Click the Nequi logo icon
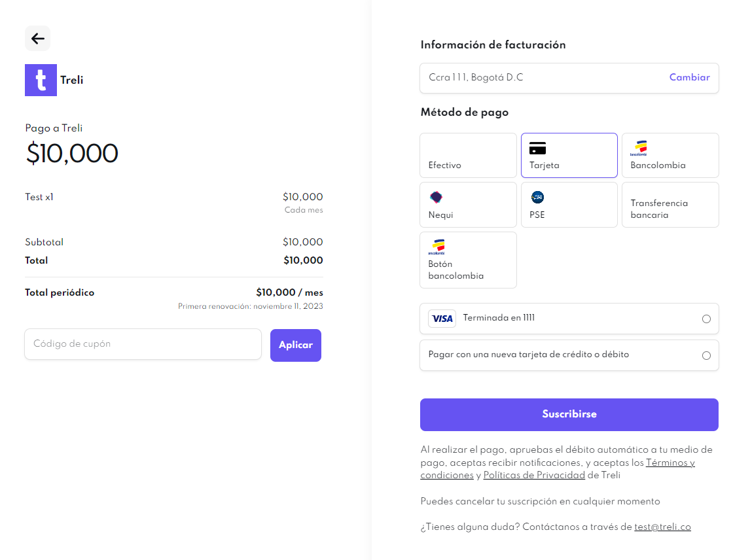The image size is (750, 560). (436, 197)
